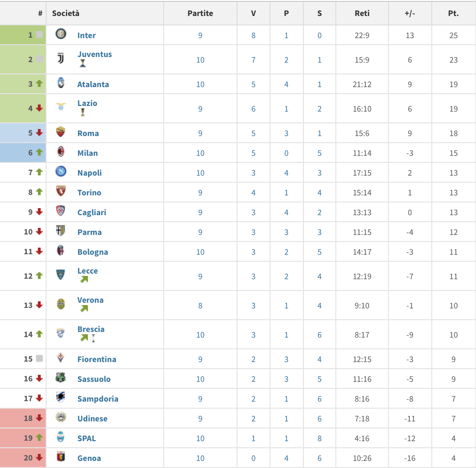Image resolution: width=476 pixels, height=468 pixels.
Task: Click Cagliari's wins count link
Action: [x=253, y=212]
